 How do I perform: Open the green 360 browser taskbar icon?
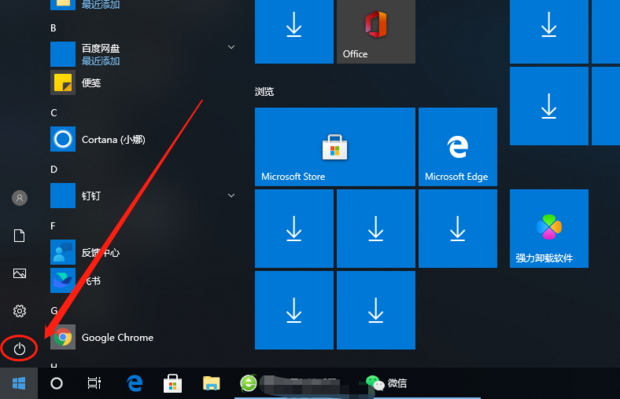point(248,383)
